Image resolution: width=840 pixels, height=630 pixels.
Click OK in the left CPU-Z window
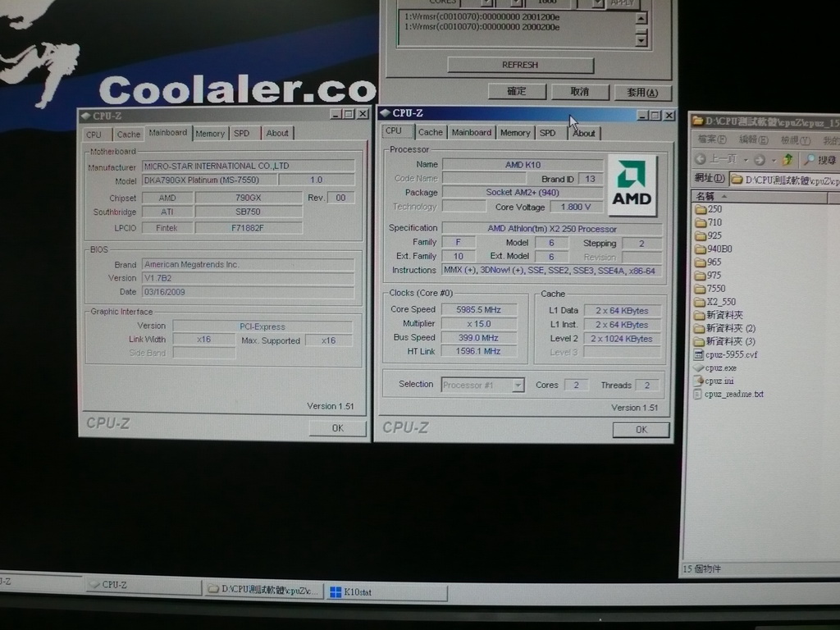click(x=337, y=428)
